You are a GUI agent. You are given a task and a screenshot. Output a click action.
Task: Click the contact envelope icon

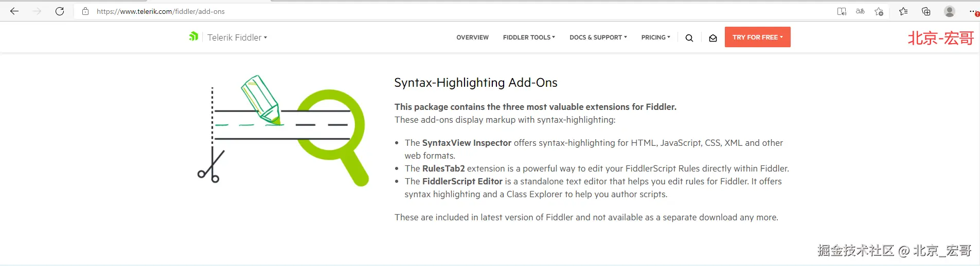point(713,37)
